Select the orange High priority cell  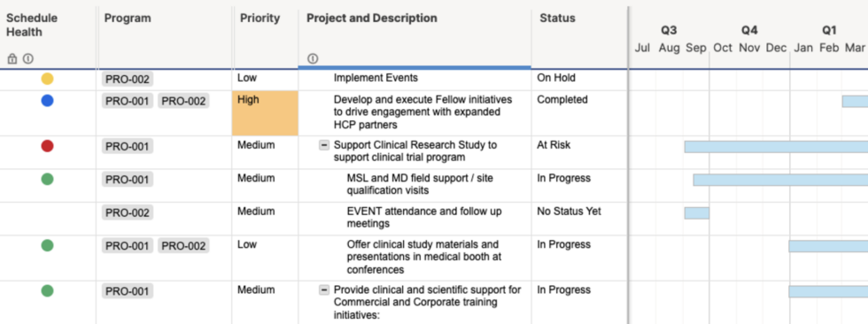point(265,113)
